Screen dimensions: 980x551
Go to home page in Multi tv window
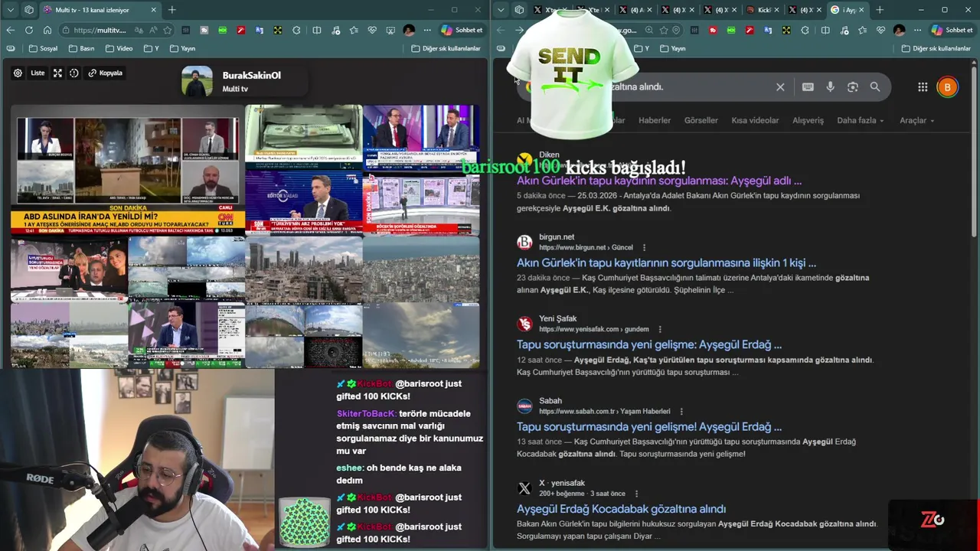pyautogui.click(x=47, y=30)
